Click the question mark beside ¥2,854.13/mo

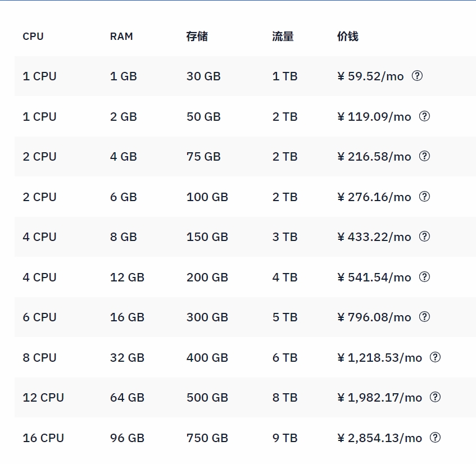(436, 438)
